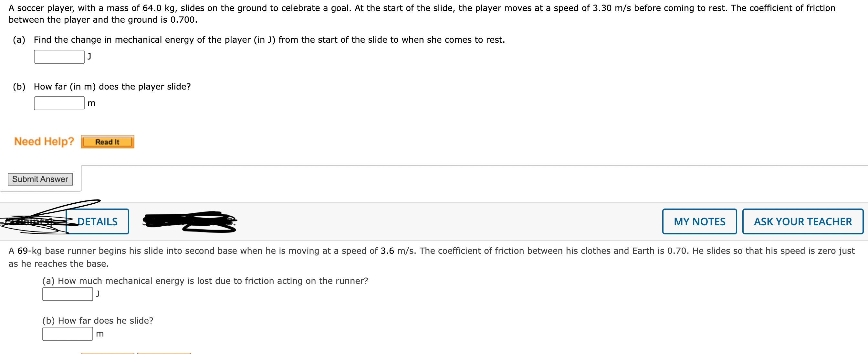
Task: Click the m unit label beside part (b) answer
Action: coord(91,103)
